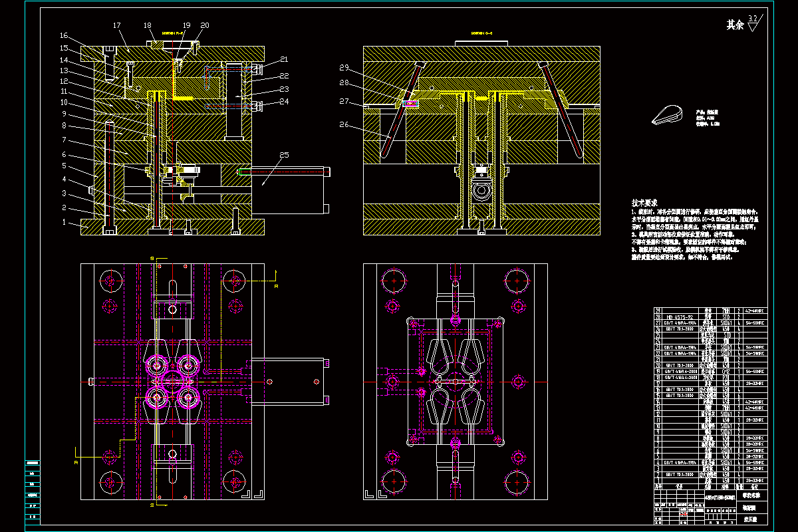The width and height of the screenshot is (798, 532).
Task: Click callout label 18 above the section
Action: coord(148,25)
